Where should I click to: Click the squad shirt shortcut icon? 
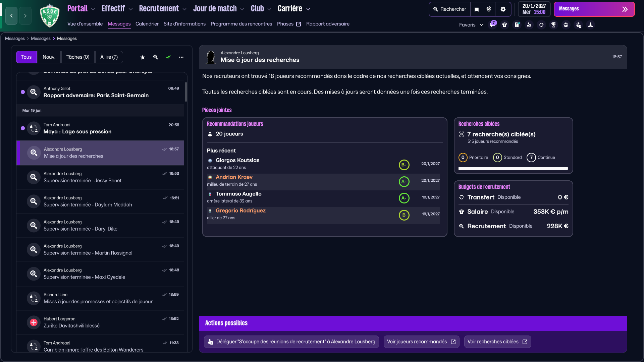[504, 25]
